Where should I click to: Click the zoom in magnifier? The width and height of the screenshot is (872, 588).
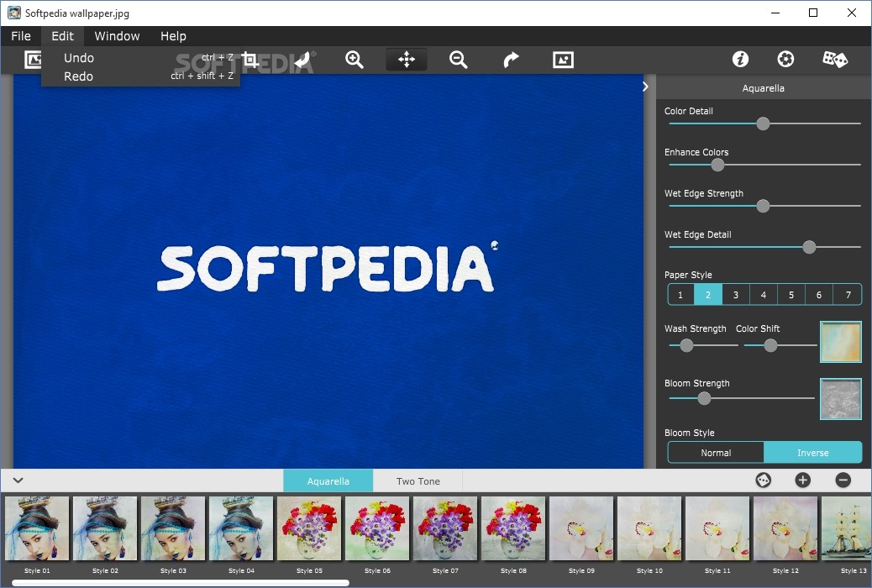(x=355, y=60)
